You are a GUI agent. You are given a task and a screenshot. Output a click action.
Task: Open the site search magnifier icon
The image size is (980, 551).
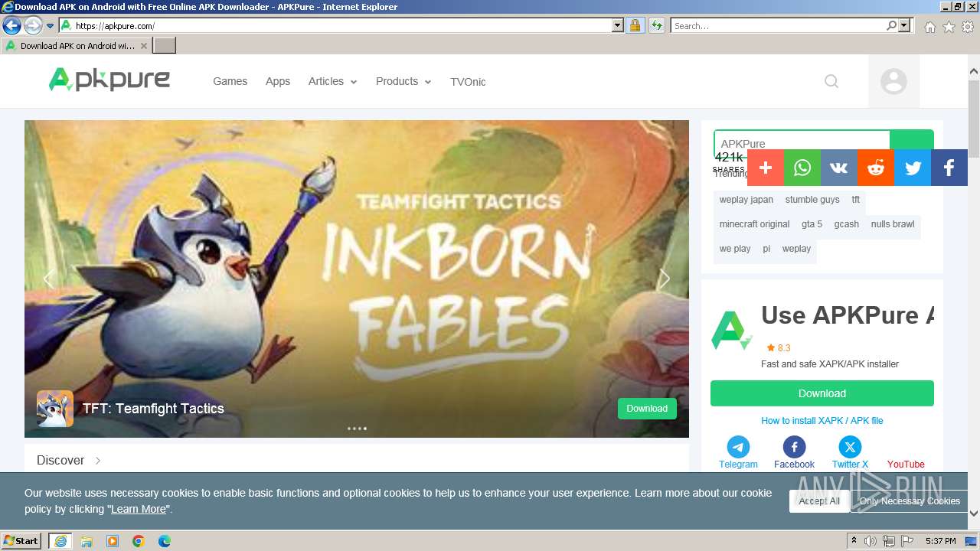831,81
